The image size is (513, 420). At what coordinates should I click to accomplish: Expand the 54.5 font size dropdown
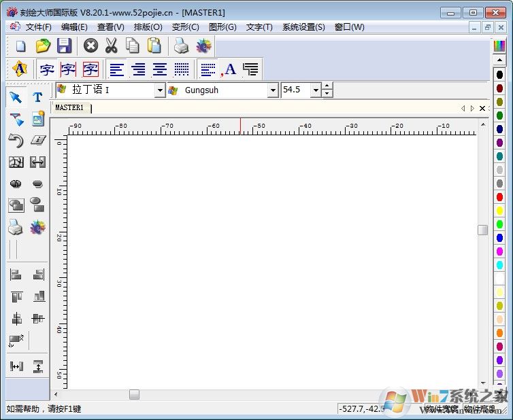coord(316,90)
